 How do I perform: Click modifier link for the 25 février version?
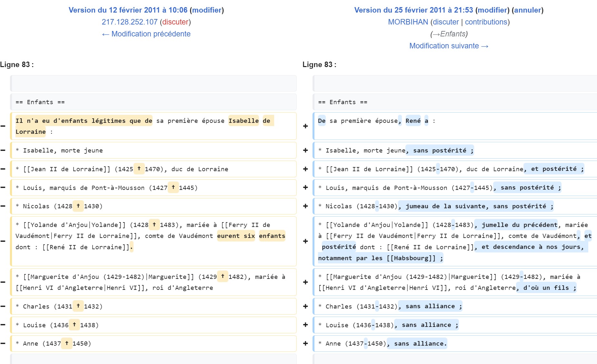(493, 10)
